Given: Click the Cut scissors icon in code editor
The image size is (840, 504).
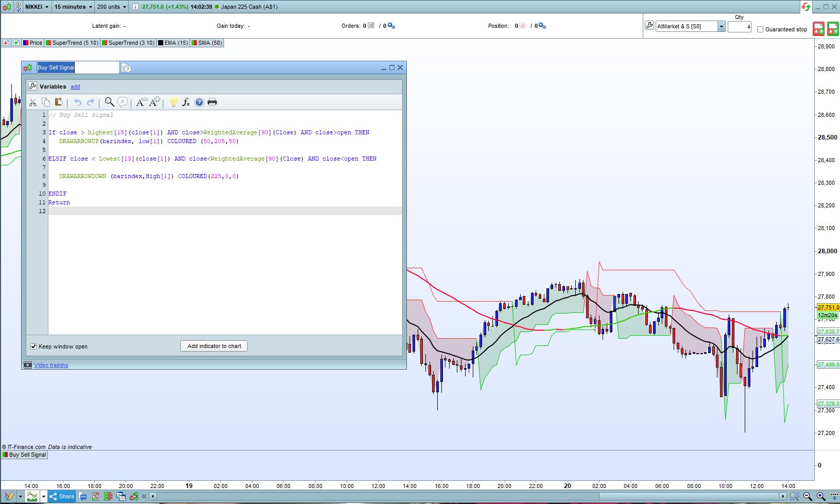Looking at the screenshot, I should click(32, 102).
